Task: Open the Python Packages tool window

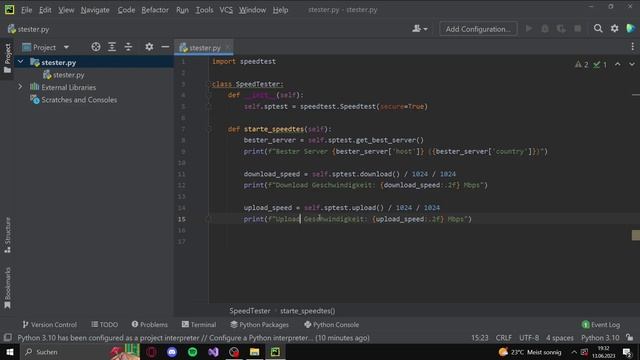Action: point(259,324)
